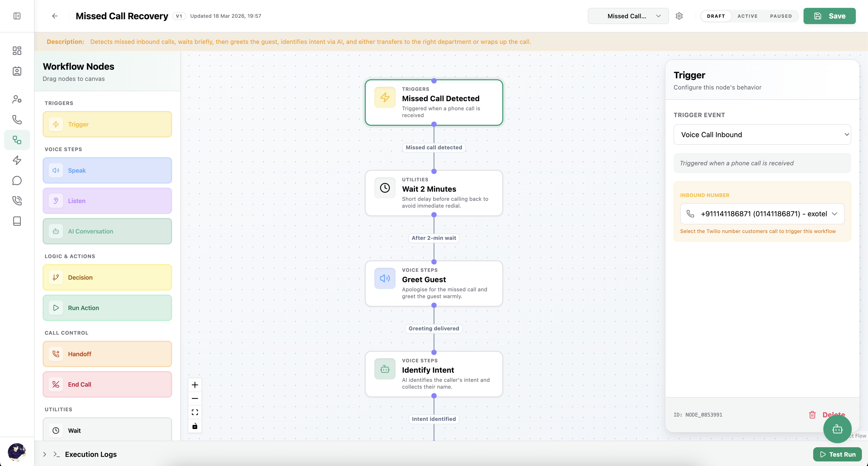Screen dimensions: 868x466
Task: Open the Missed Call... workflow selector dropdown
Action: (x=628, y=16)
